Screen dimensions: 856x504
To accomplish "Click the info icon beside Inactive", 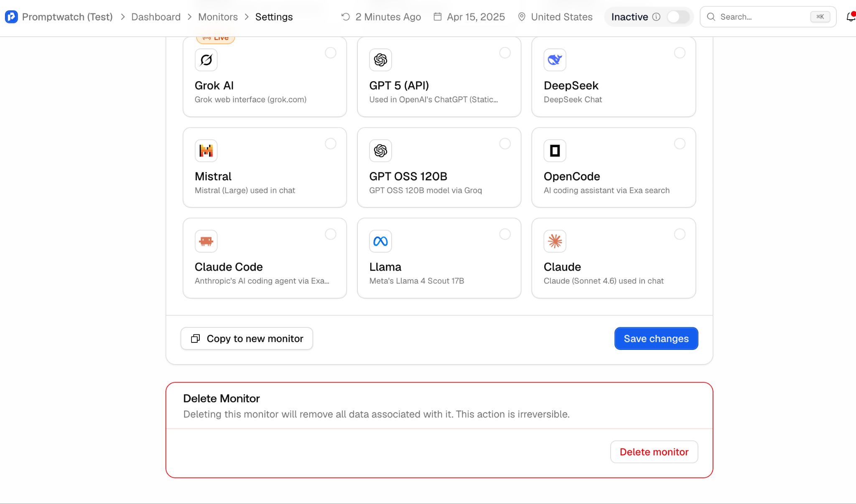I will [656, 17].
